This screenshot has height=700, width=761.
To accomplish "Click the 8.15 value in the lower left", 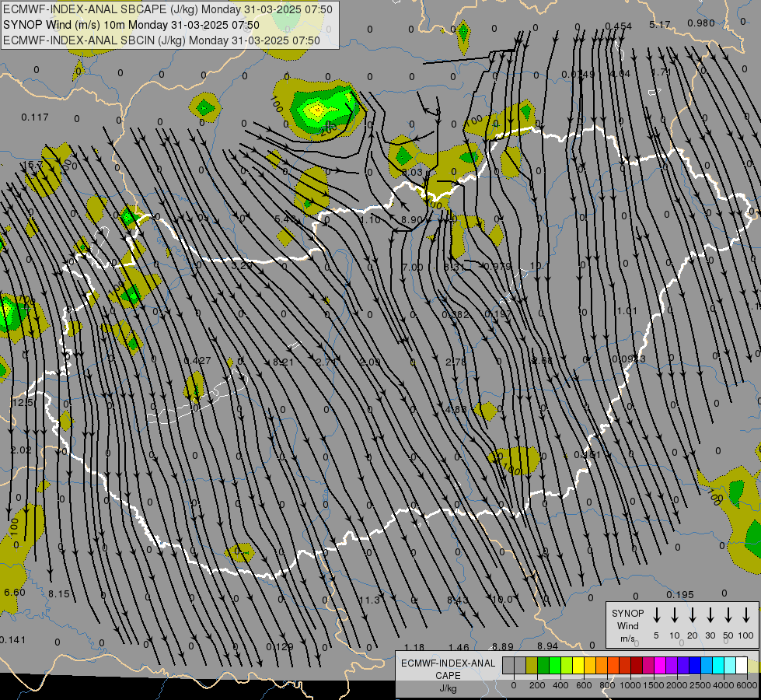I will coord(59,593).
